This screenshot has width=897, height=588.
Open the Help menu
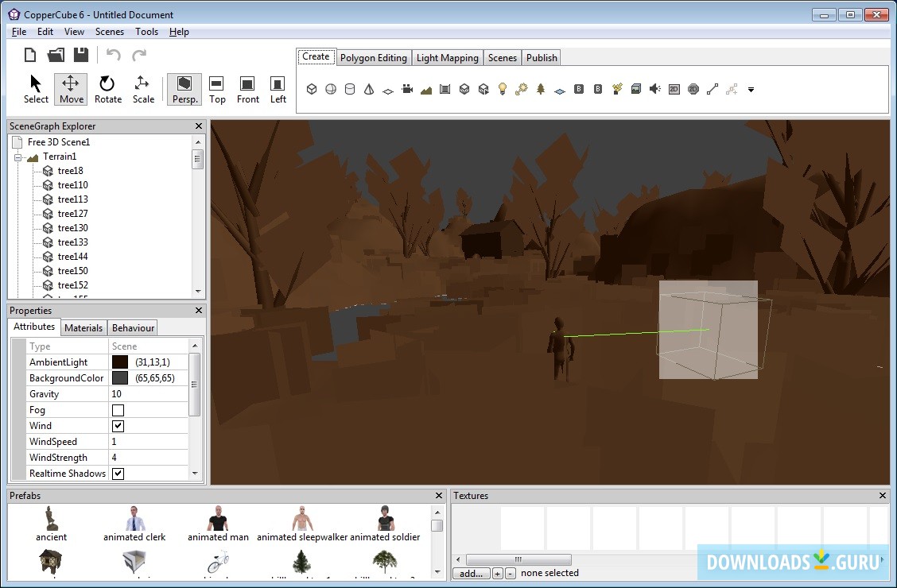click(179, 32)
